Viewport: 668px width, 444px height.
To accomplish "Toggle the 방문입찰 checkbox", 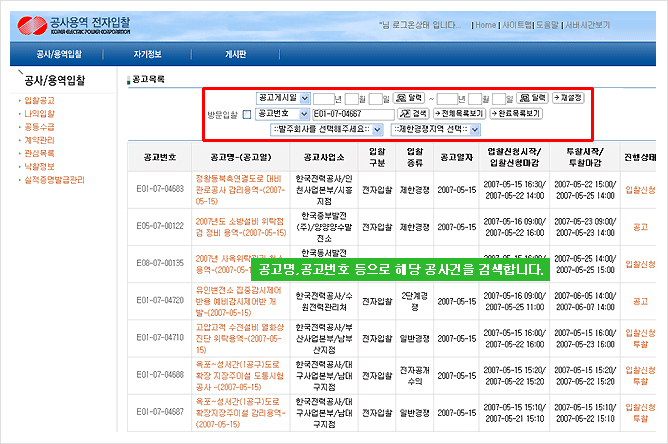I will pyautogui.click(x=247, y=115).
